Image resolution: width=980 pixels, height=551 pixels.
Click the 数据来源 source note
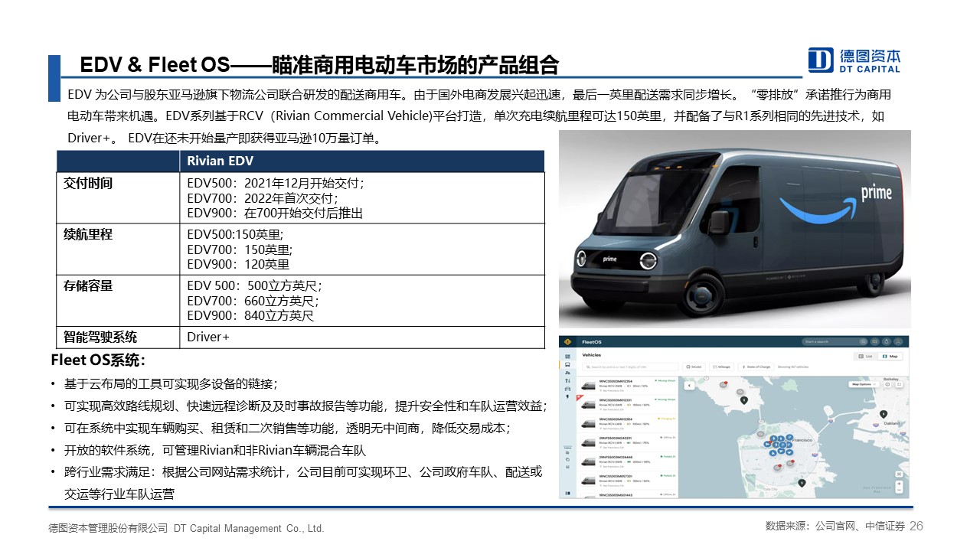[x=835, y=527]
